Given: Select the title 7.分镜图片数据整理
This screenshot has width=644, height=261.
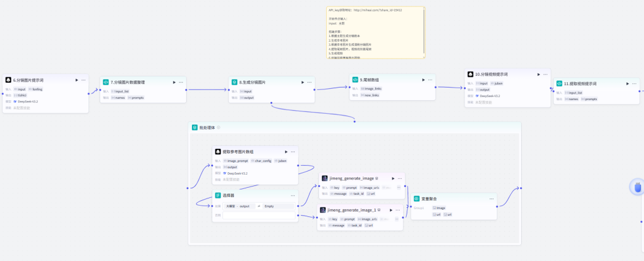Looking at the screenshot, I should pyautogui.click(x=128, y=82).
